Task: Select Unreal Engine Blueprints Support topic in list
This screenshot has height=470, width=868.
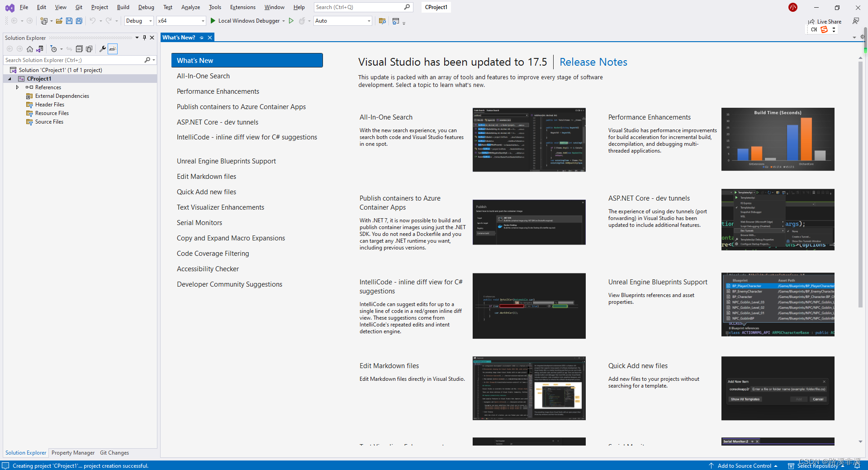Action: (x=226, y=161)
